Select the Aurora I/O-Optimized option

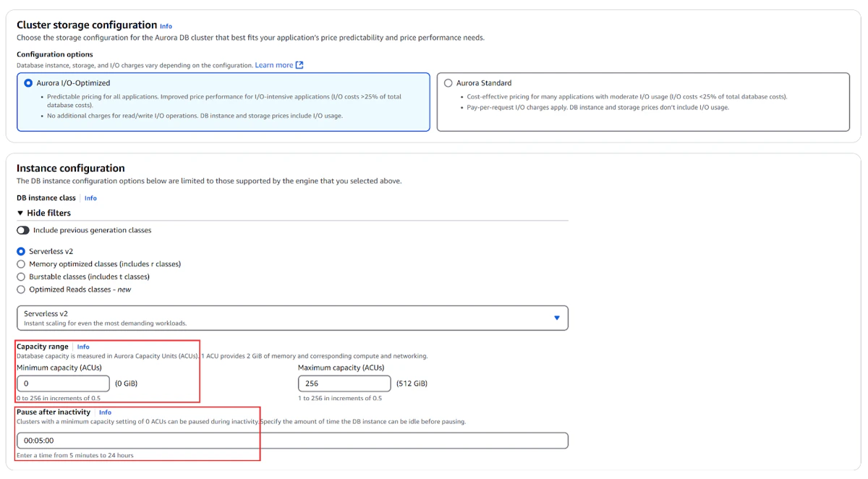(28, 83)
